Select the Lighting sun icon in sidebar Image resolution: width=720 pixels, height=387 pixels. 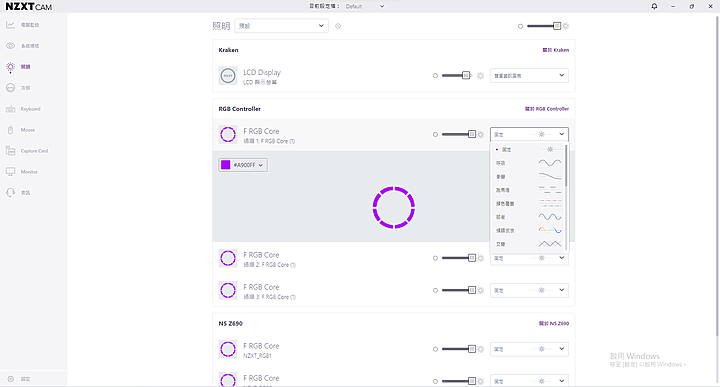11,67
